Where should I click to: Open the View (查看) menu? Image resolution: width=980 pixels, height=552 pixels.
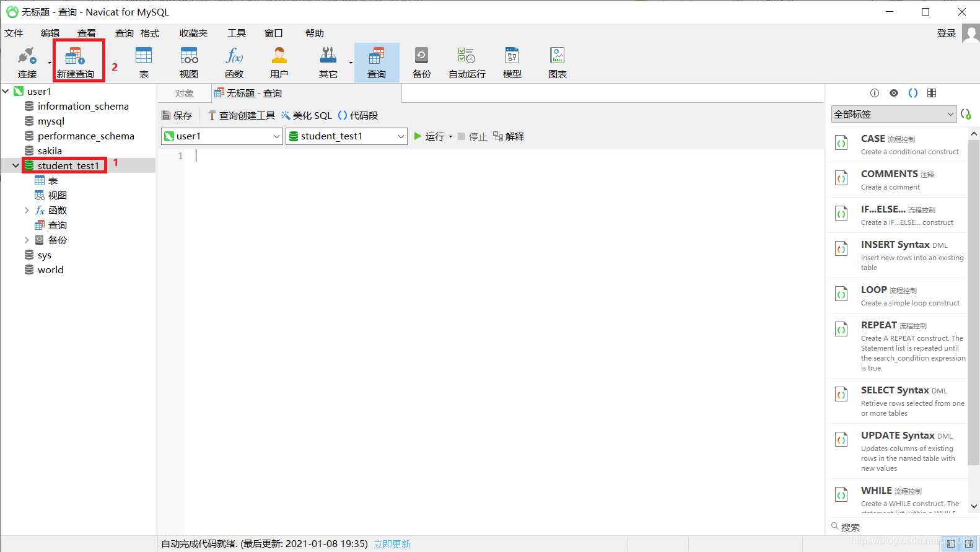[x=87, y=33]
